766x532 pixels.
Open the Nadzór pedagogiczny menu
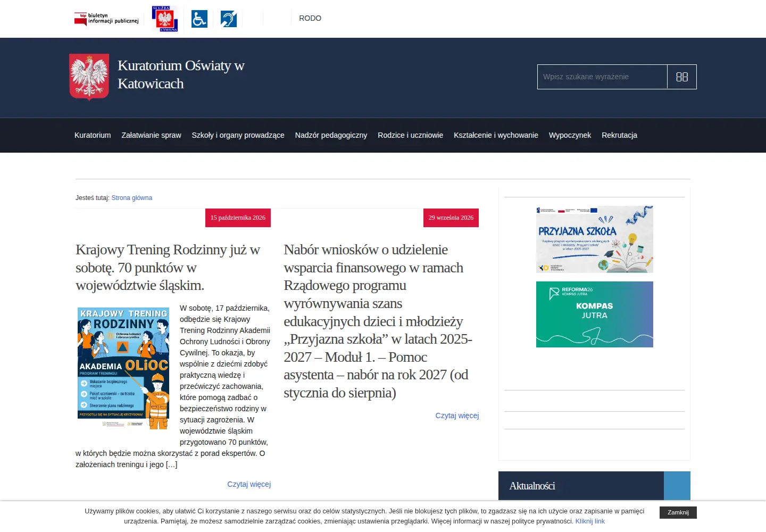pyautogui.click(x=331, y=135)
